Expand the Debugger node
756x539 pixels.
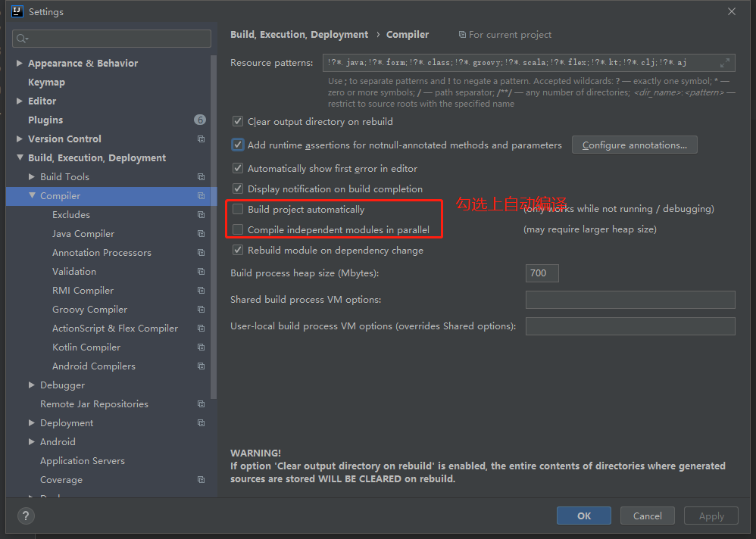point(31,385)
